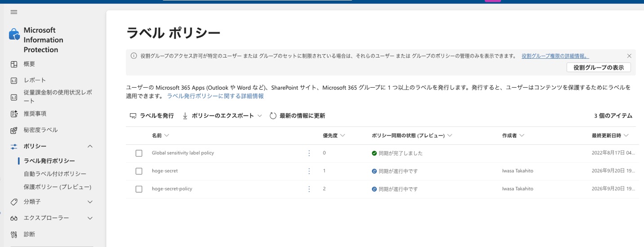The width and height of the screenshot is (644, 247).
Task: Open 従量課金制の使用状況レポート in sidebar
Action: pos(58,97)
